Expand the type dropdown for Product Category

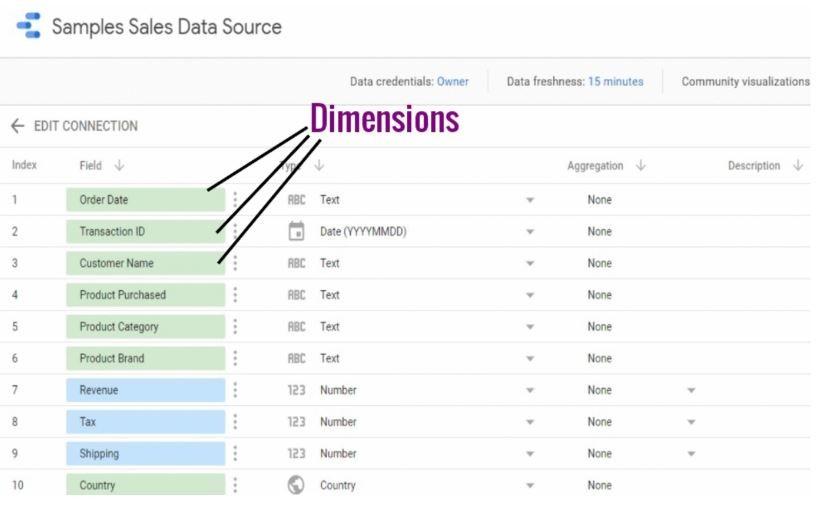pyautogui.click(x=530, y=327)
